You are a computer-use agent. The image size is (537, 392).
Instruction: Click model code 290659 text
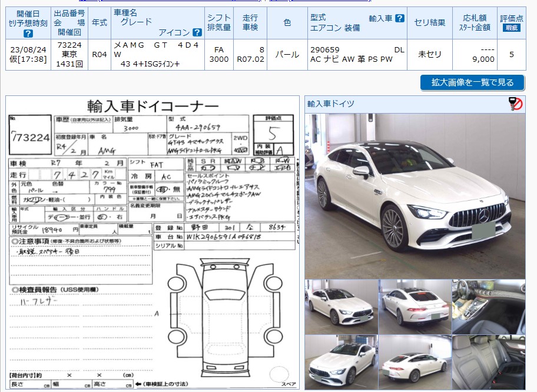324,50
